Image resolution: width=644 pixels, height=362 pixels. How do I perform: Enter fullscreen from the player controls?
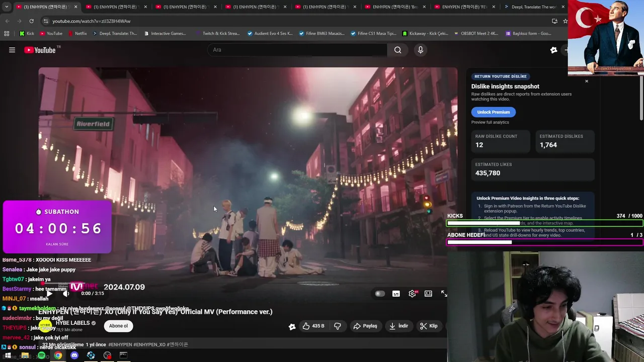pyautogui.click(x=444, y=294)
